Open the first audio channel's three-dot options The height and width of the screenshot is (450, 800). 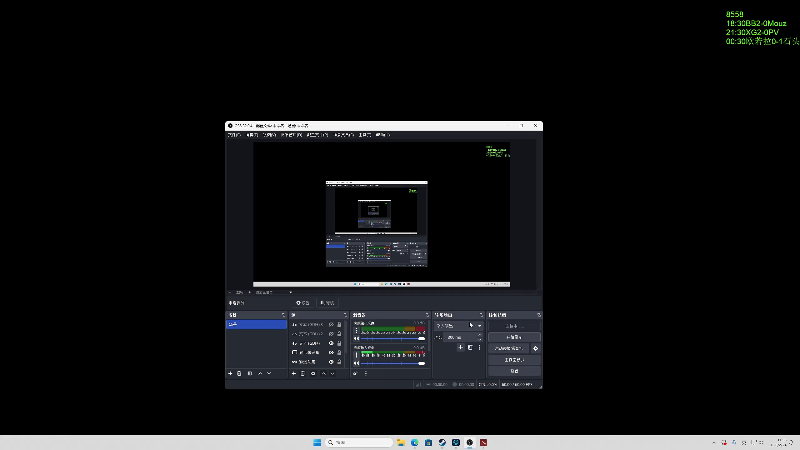click(357, 331)
